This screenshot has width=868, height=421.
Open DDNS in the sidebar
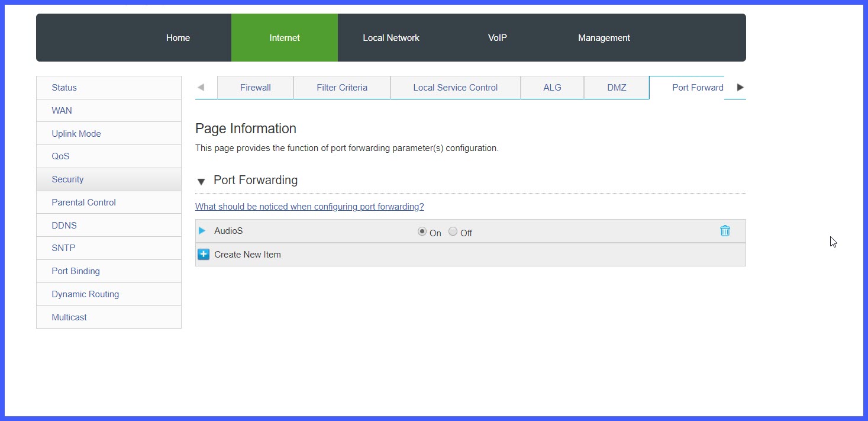tap(109, 226)
